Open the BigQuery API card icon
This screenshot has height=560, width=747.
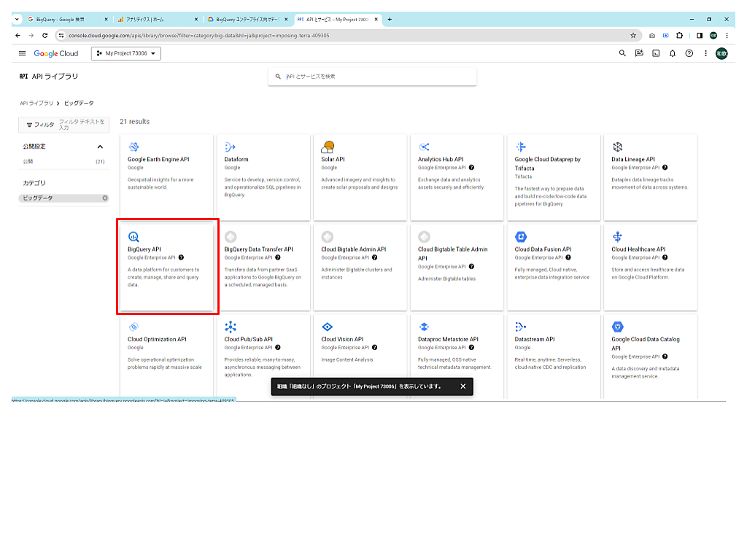(133, 237)
